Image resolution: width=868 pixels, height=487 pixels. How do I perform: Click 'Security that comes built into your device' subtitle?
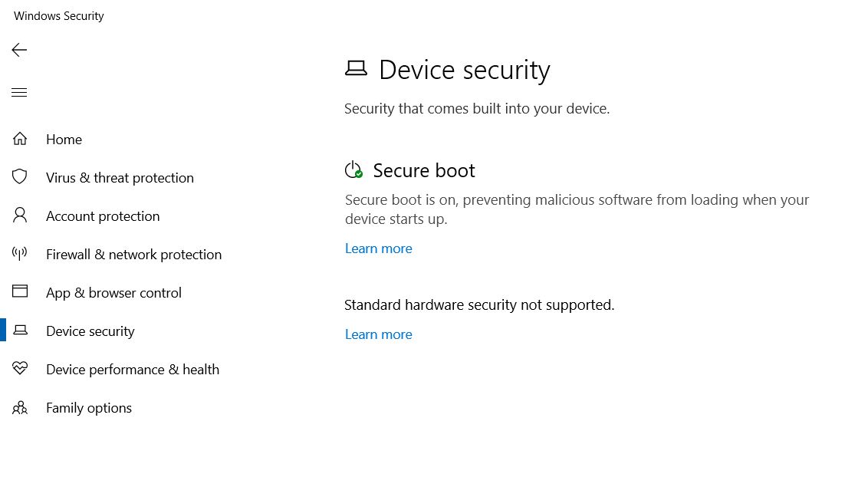(477, 109)
